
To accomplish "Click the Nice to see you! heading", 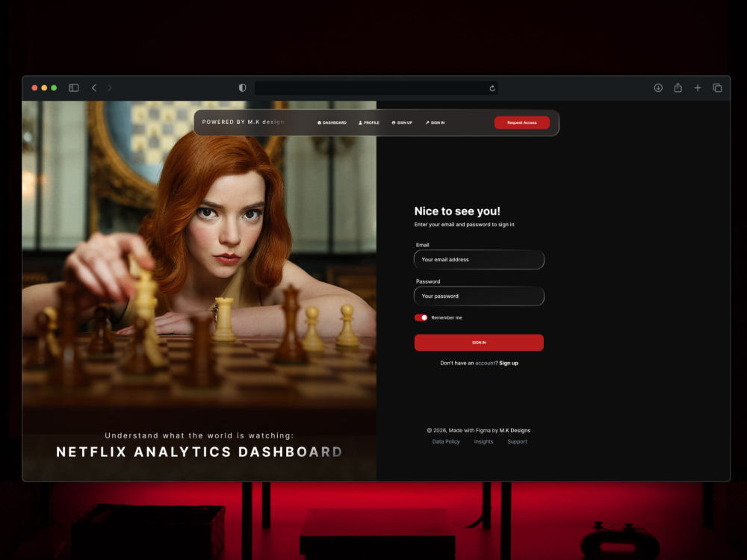I will click(x=457, y=211).
